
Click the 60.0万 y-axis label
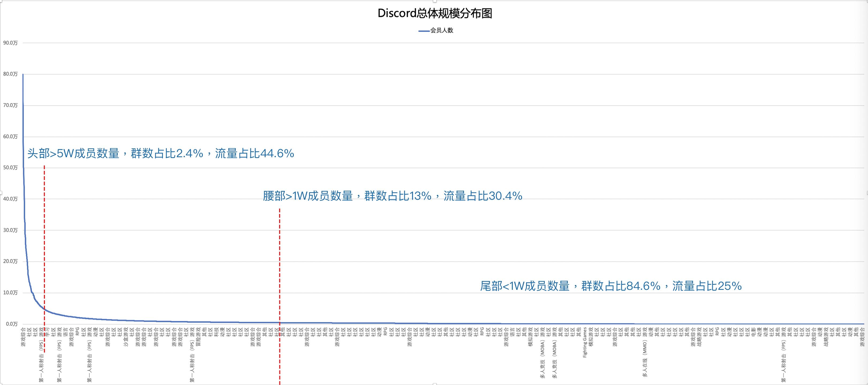10,136
